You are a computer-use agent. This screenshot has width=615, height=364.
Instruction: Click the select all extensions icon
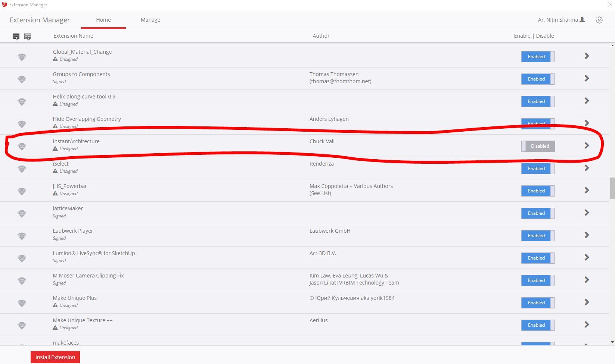(16, 37)
